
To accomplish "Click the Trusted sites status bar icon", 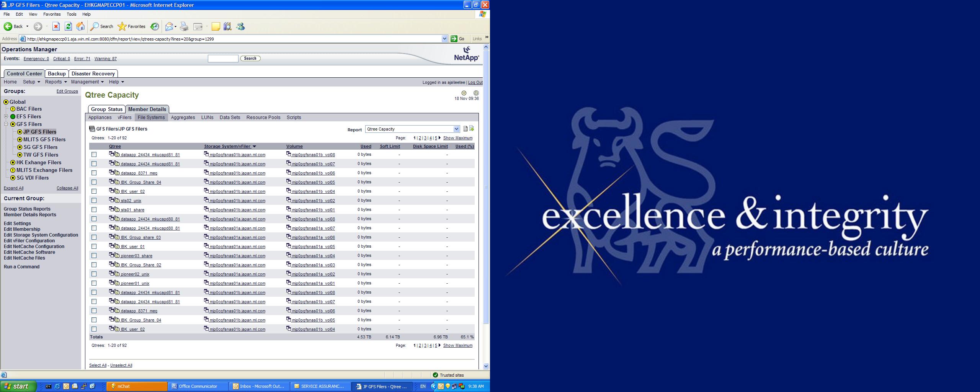I will point(435,375).
